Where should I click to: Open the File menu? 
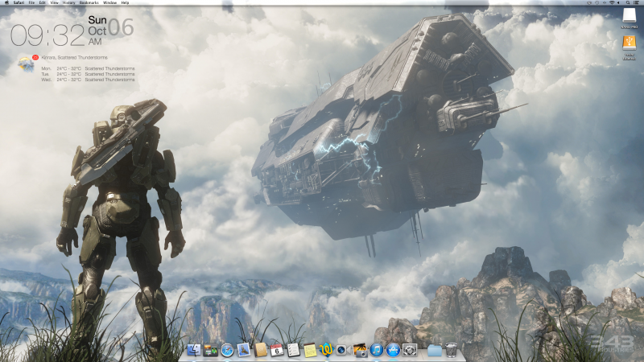tap(31, 2)
